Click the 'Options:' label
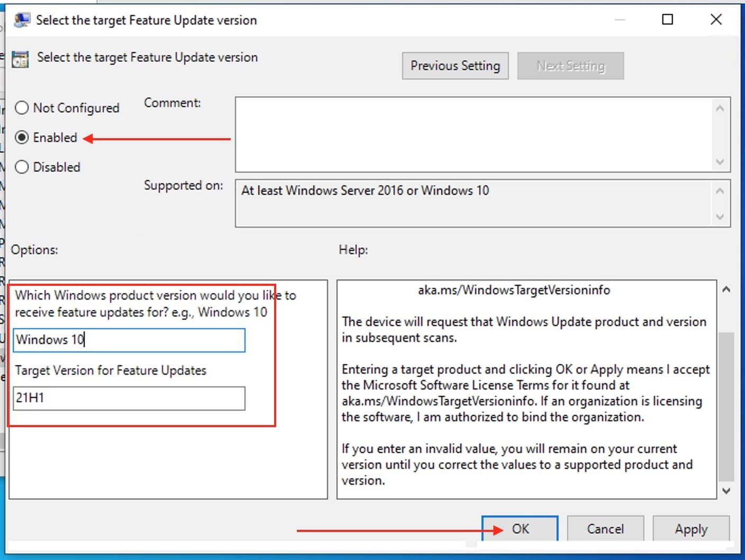 (34, 250)
